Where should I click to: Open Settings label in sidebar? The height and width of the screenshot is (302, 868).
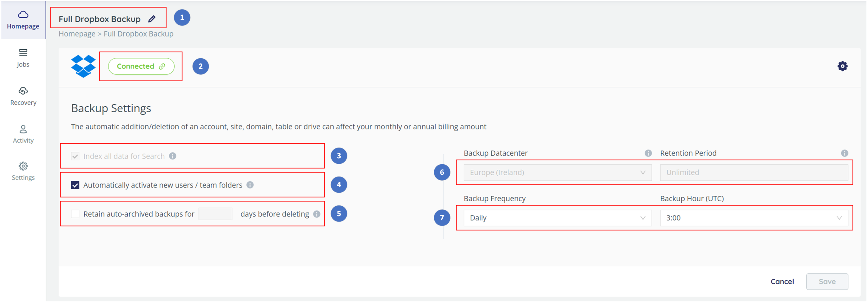click(x=23, y=178)
